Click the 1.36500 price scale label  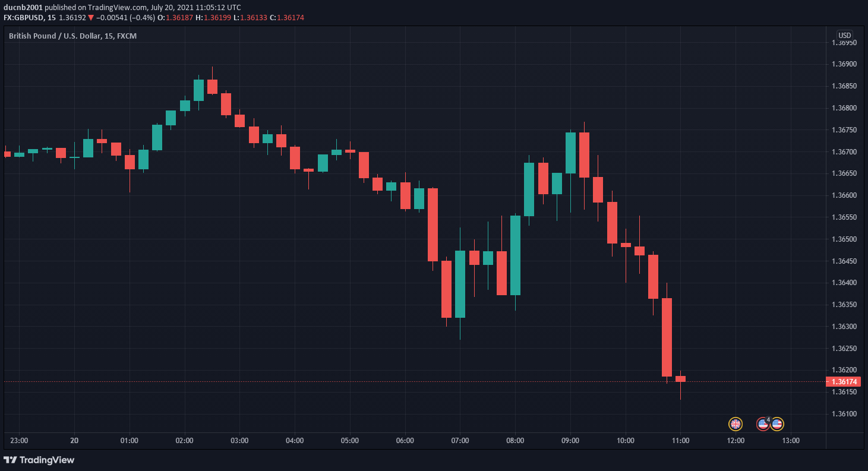click(x=844, y=239)
